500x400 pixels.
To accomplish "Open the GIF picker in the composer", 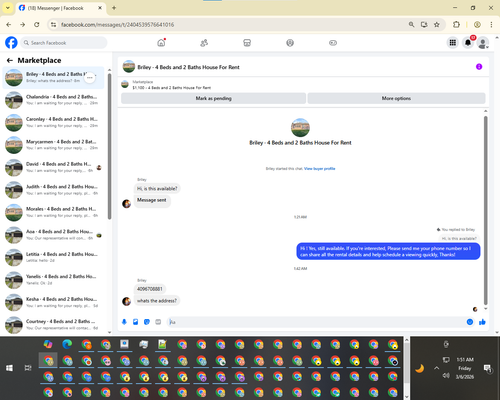I will tap(158, 322).
